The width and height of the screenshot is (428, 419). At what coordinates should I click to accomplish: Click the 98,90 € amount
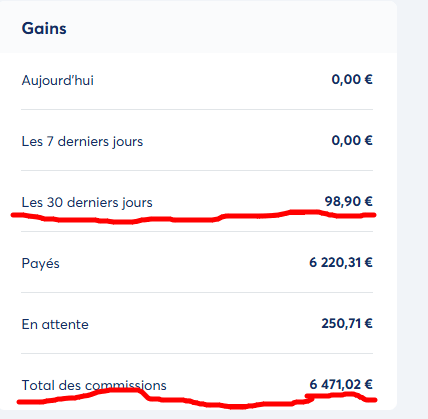click(x=349, y=201)
